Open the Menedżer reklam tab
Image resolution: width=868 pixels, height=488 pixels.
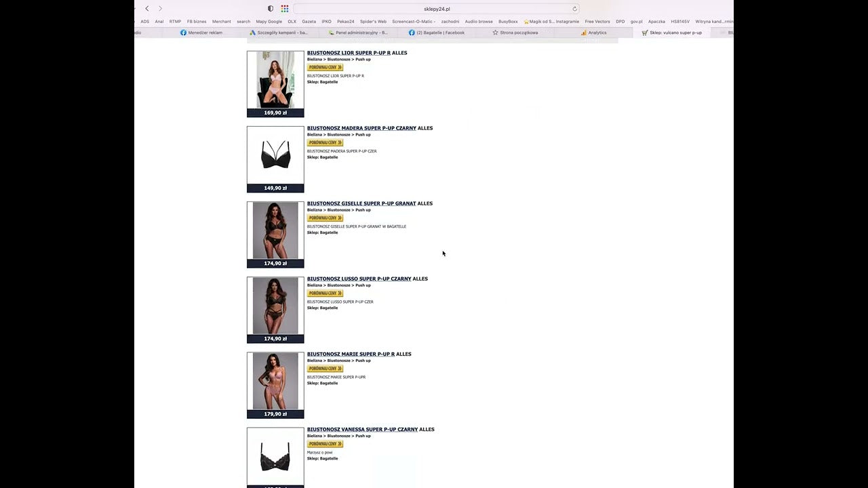[201, 33]
